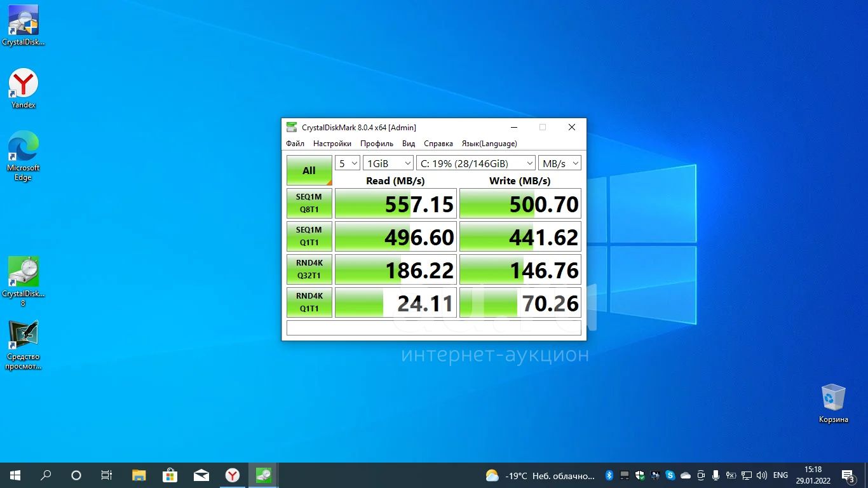
Task: Click the 557.15 sequential read result
Action: tap(396, 203)
